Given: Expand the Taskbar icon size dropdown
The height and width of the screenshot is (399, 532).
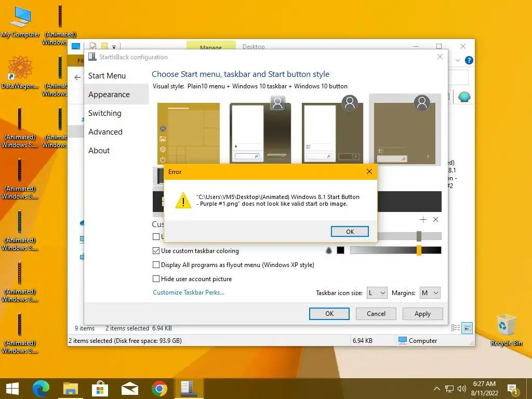Looking at the screenshot, I should (377, 293).
